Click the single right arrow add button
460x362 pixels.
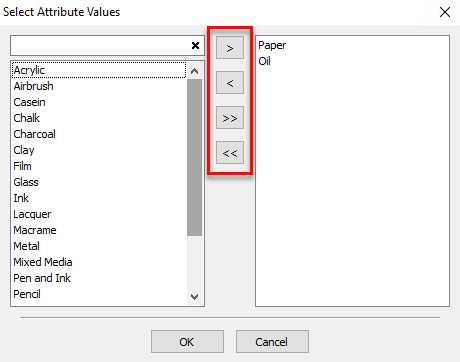[230, 48]
